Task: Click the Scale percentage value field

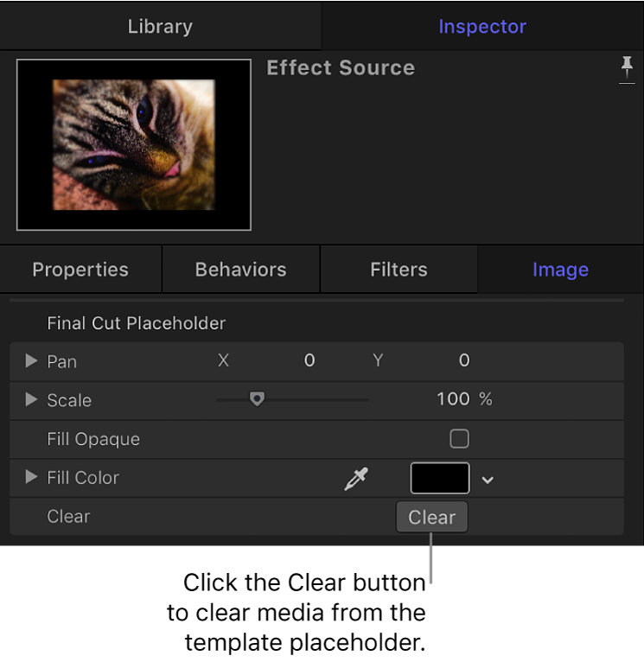Action: tap(453, 399)
